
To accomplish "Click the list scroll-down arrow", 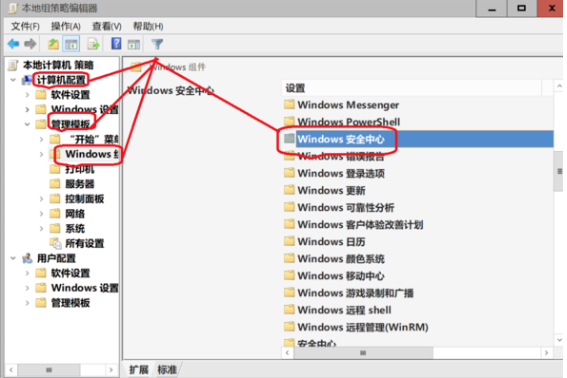I will [559, 340].
